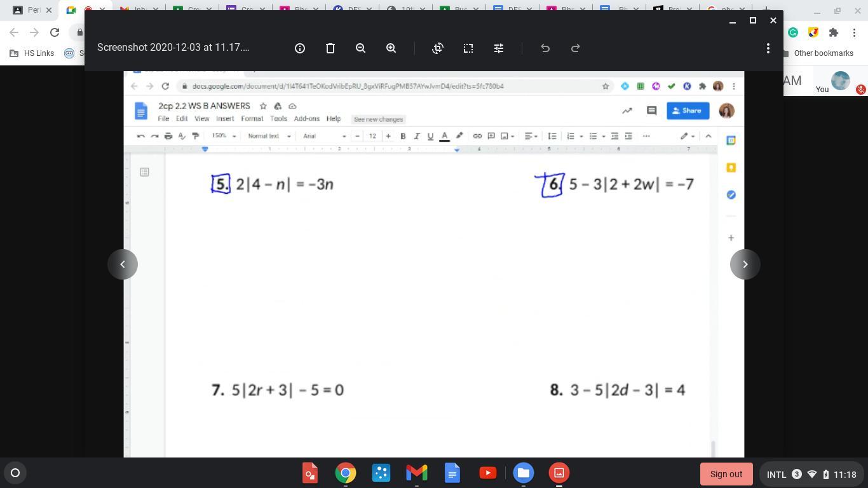Image resolution: width=868 pixels, height=488 pixels.
Task: Open Gmail from the shelf
Action: [417, 473]
